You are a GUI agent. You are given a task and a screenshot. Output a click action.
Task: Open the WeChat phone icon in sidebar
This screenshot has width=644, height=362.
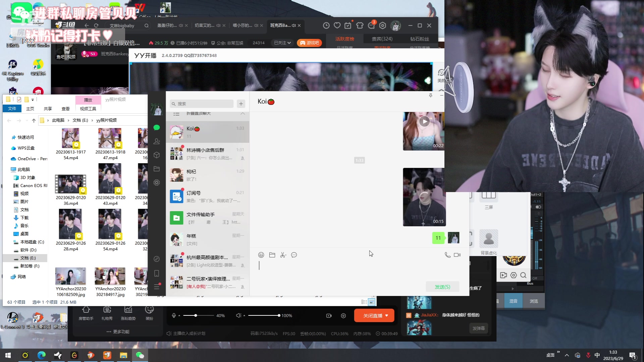[157, 274]
